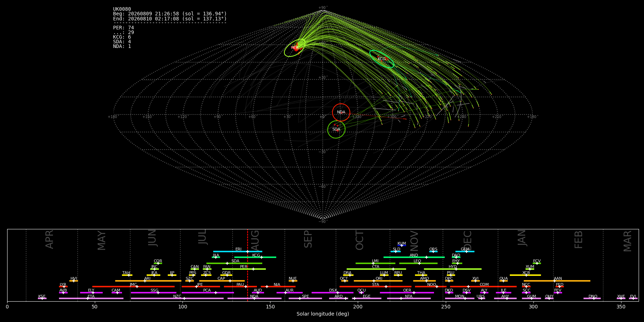Select the cyan GEM shower bar
Screen dimensions: 644x322
point(465,252)
